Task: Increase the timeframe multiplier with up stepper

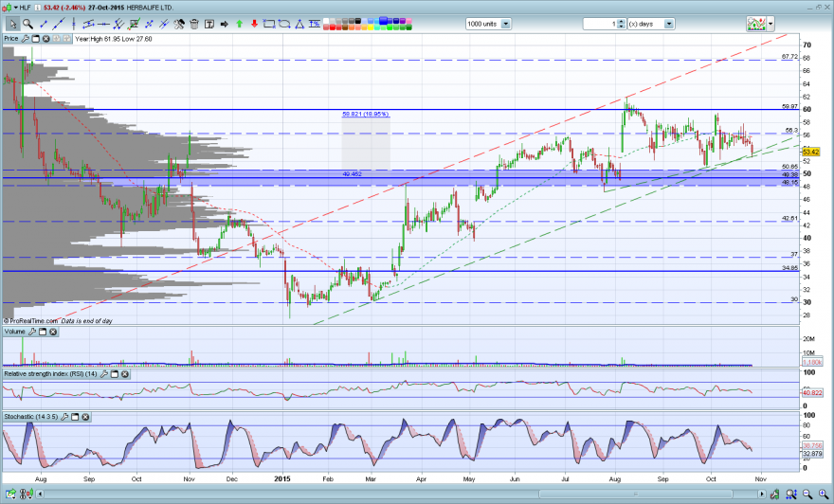Action: click(622, 21)
